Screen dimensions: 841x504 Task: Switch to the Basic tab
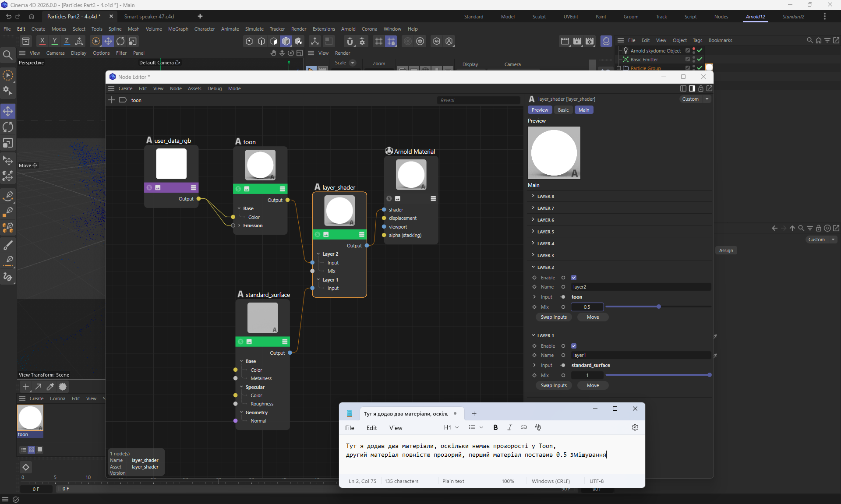pos(563,110)
